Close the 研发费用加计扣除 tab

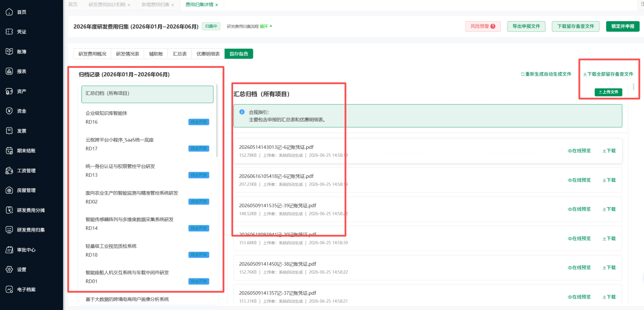tap(129, 5)
